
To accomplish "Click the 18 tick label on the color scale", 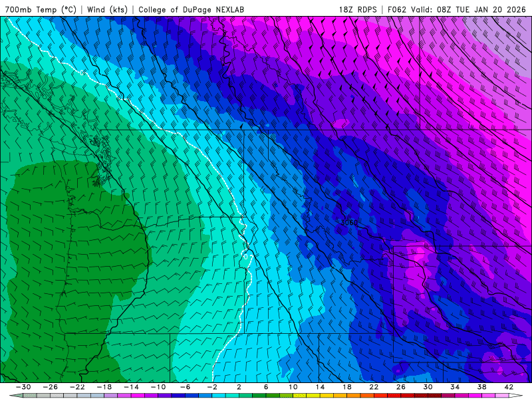I will click(x=346, y=387).
